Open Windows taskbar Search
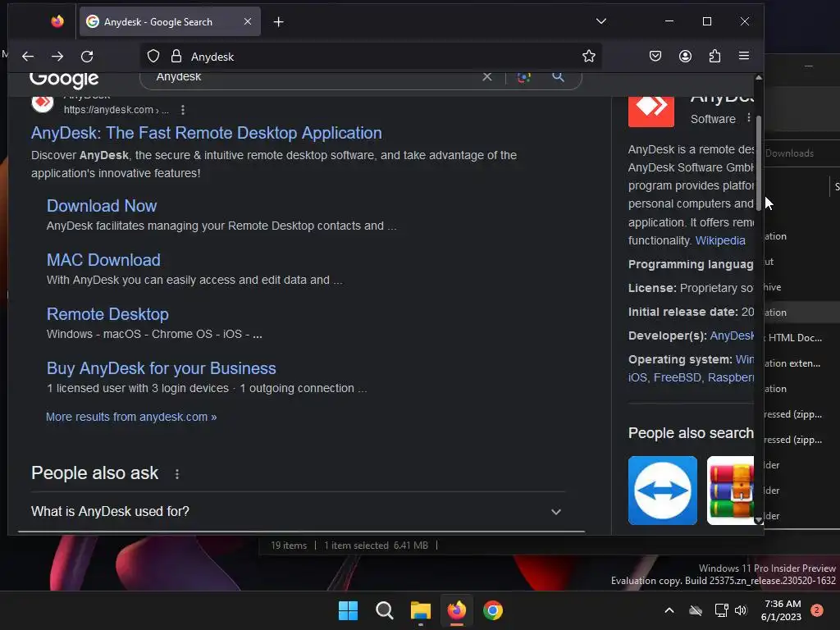This screenshot has width=840, height=630. (x=384, y=610)
